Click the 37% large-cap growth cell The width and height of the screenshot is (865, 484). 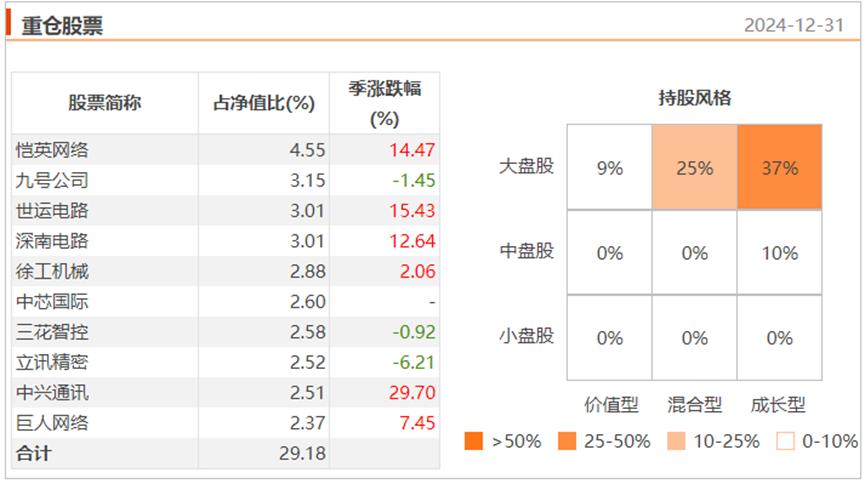click(779, 168)
